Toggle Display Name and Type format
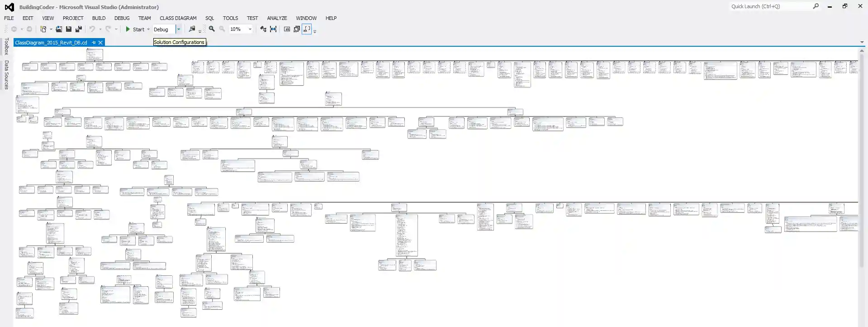This screenshot has height=327, width=868. [x=297, y=29]
